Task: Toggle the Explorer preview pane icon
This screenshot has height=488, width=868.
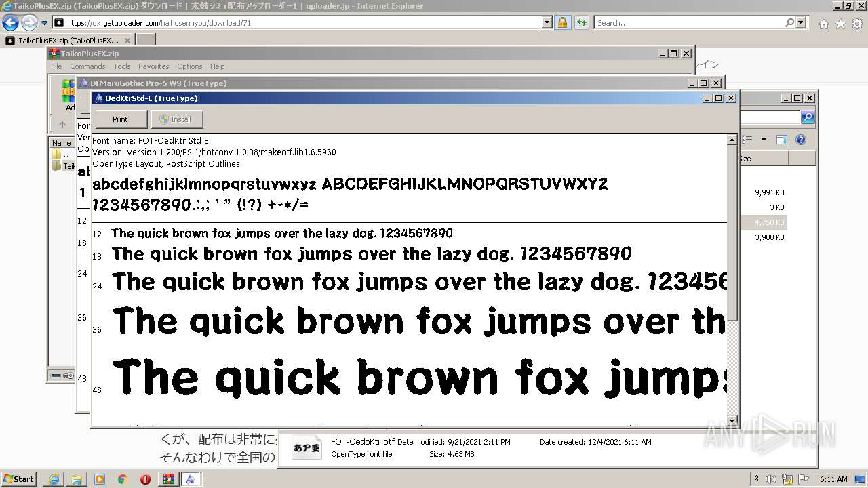Action: click(x=781, y=140)
